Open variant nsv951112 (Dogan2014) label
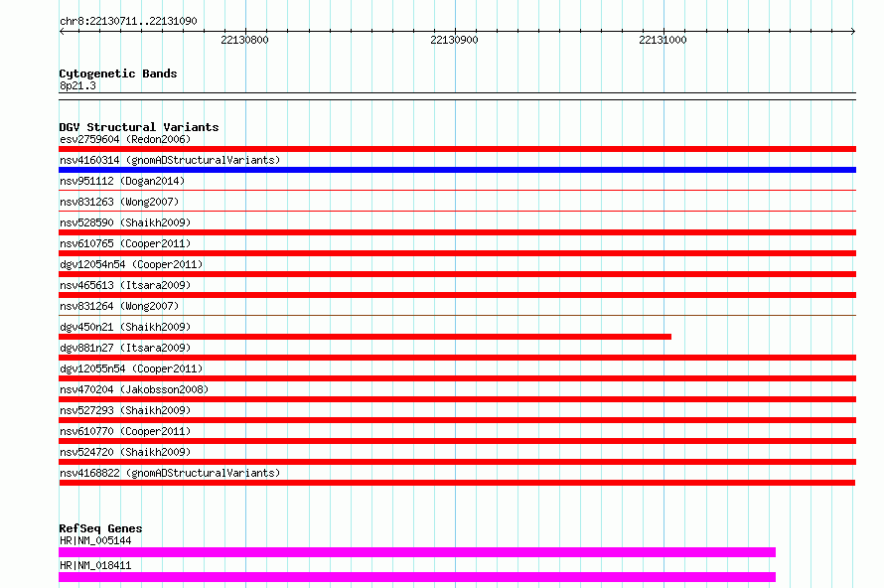Viewport: 884px width, 588px height. pyautogui.click(x=122, y=181)
